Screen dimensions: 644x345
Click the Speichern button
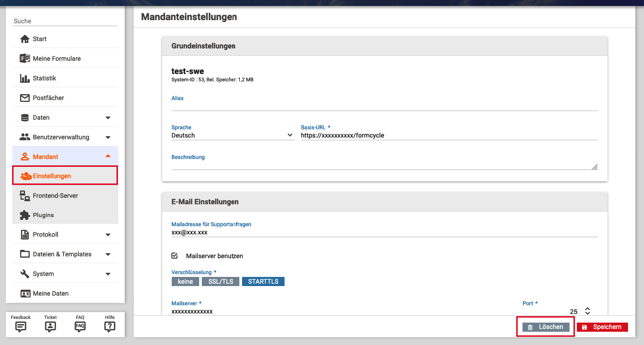tap(602, 327)
